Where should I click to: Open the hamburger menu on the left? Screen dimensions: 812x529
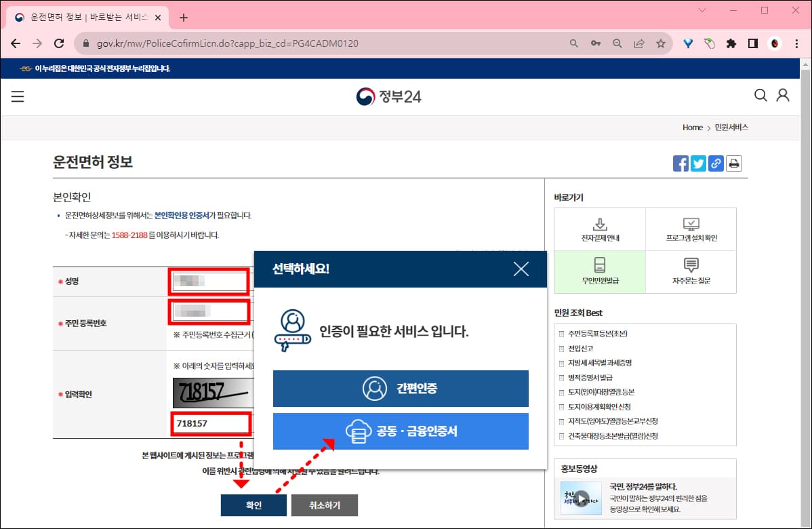tap(17, 96)
